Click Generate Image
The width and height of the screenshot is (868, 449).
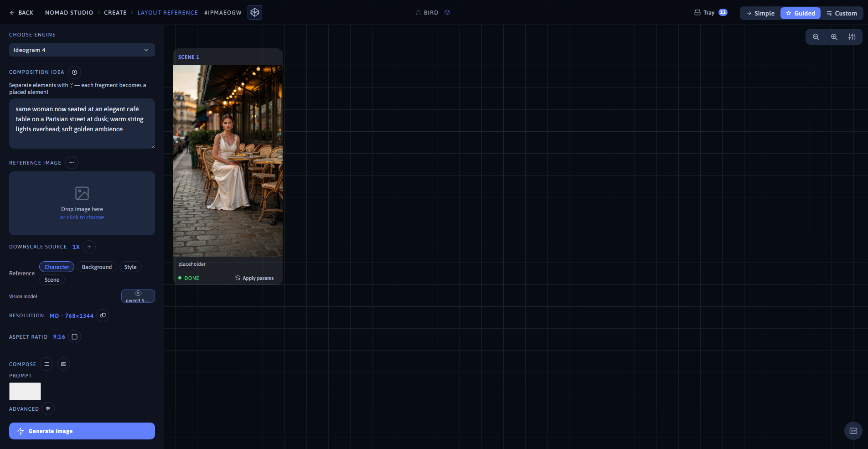tap(82, 431)
